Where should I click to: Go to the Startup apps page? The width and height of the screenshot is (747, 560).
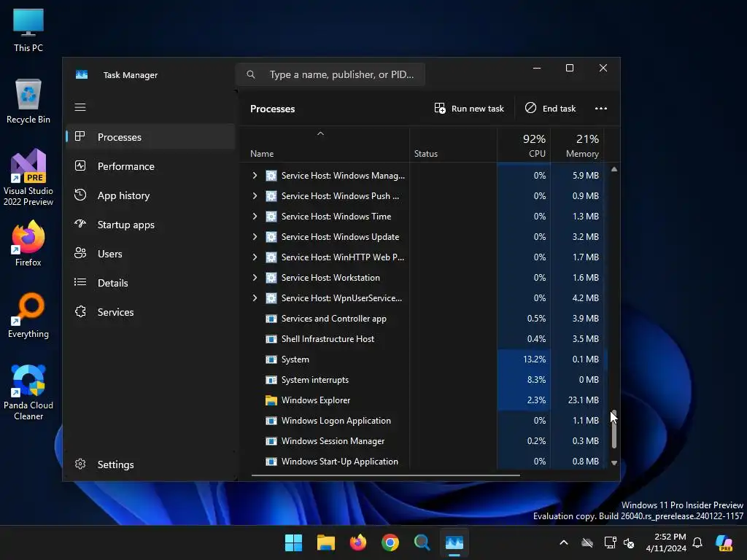click(150, 225)
